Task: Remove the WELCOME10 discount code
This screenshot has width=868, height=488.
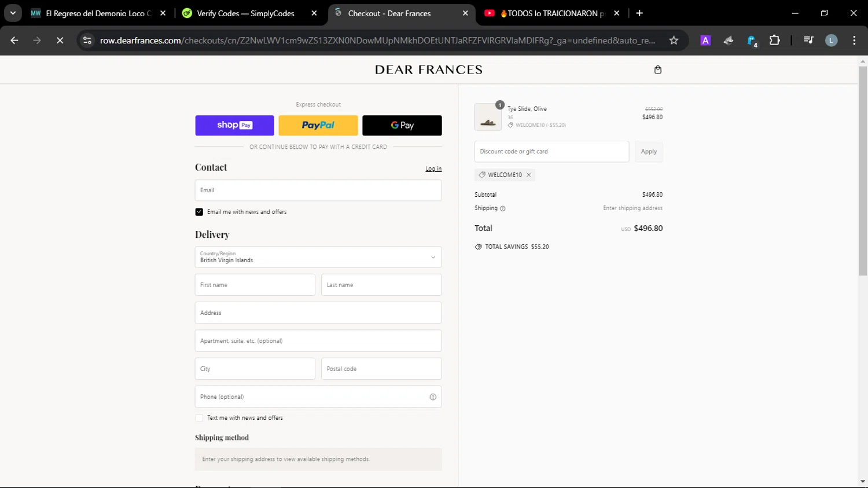Action: click(x=528, y=175)
